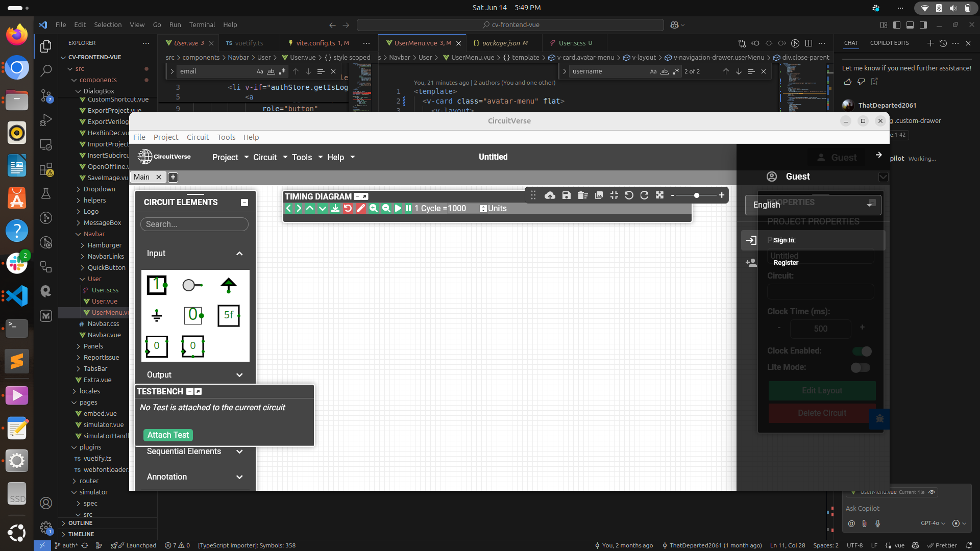Collapse the Input section of Circuit Elements
The width and height of the screenshot is (980, 551).
239,254
